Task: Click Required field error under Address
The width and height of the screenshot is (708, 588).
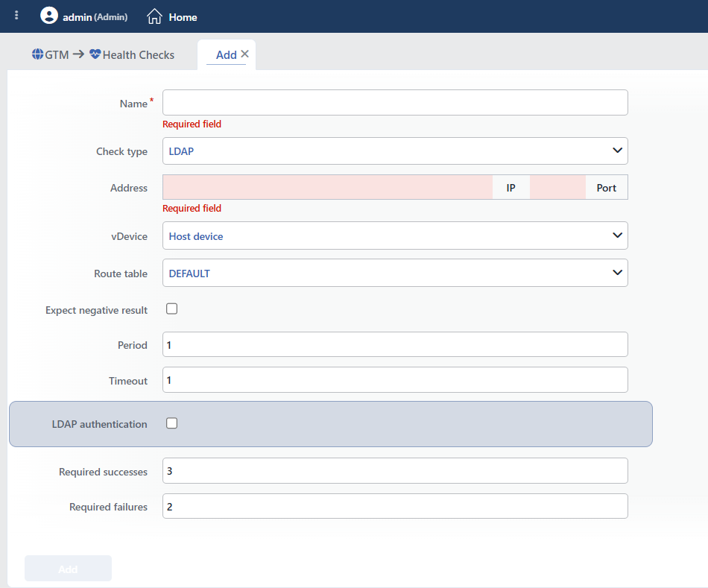Action: click(192, 208)
